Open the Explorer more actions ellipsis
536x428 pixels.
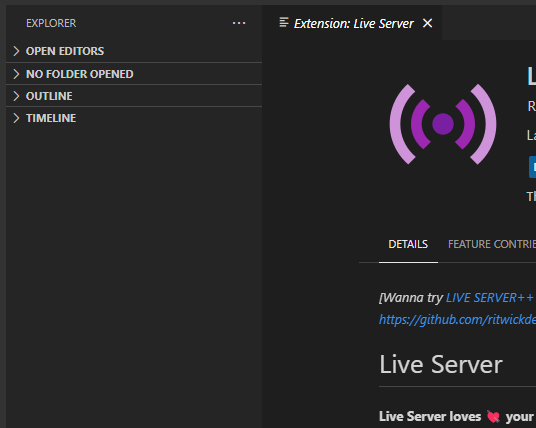click(239, 23)
